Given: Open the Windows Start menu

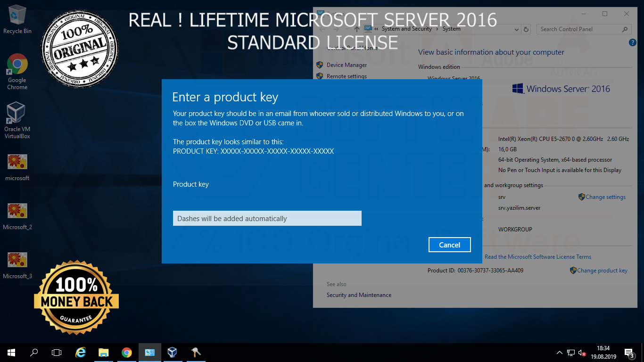Looking at the screenshot, I should 11,352.
